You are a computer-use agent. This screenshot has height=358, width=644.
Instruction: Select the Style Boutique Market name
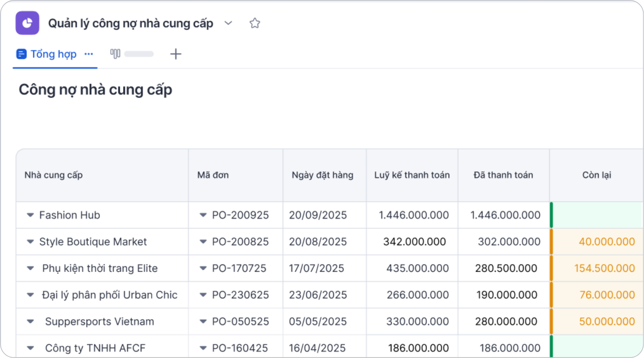click(93, 242)
